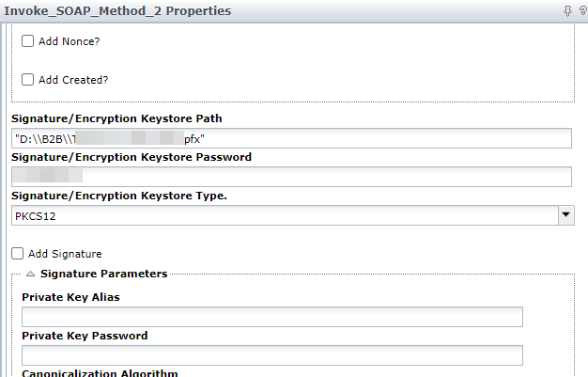This screenshot has width=588, height=377.
Task: Focus the Keystore Password field
Action: (x=291, y=177)
